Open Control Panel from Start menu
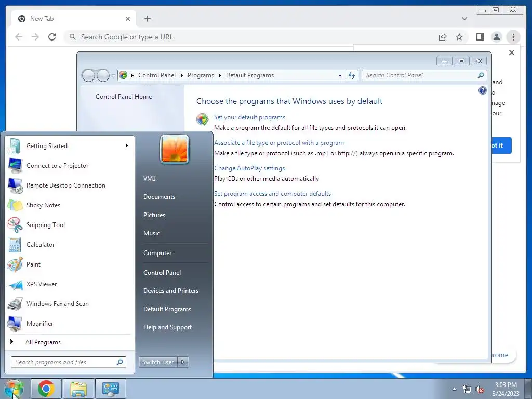The height and width of the screenshot is (399, 532). pos(162,273)
